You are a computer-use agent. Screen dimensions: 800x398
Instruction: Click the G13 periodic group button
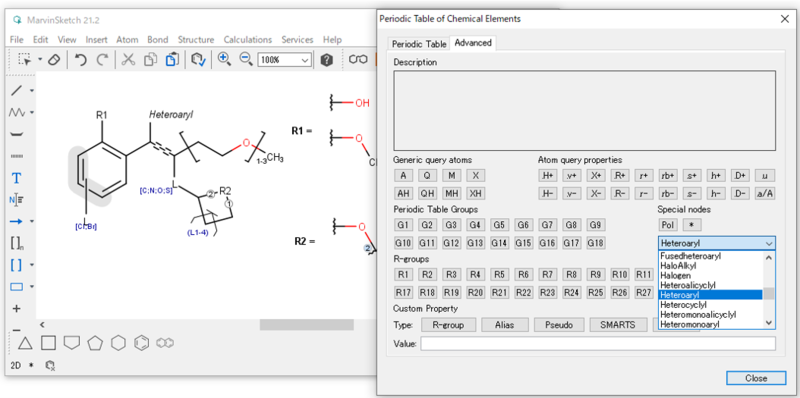pyautogui.click(x=475, y=243)
